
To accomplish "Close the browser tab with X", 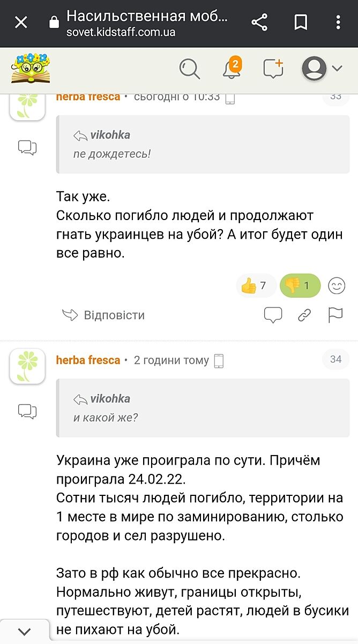I will (21, 23).
